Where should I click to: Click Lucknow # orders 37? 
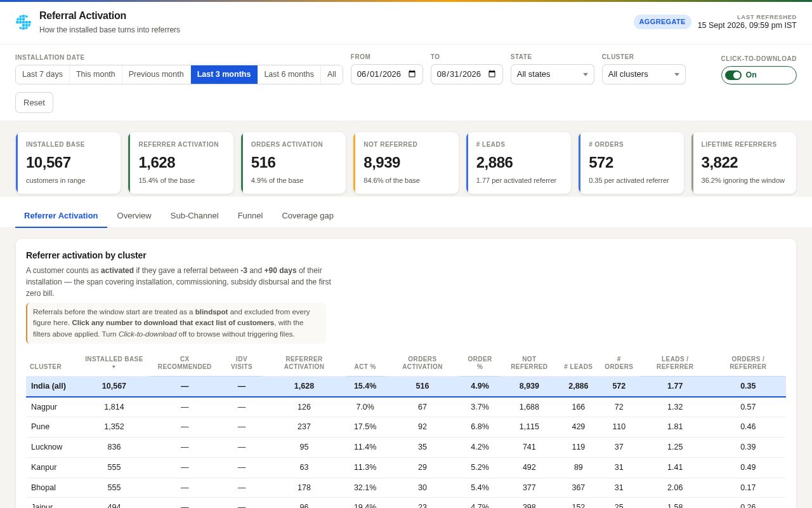pos(619,447)
